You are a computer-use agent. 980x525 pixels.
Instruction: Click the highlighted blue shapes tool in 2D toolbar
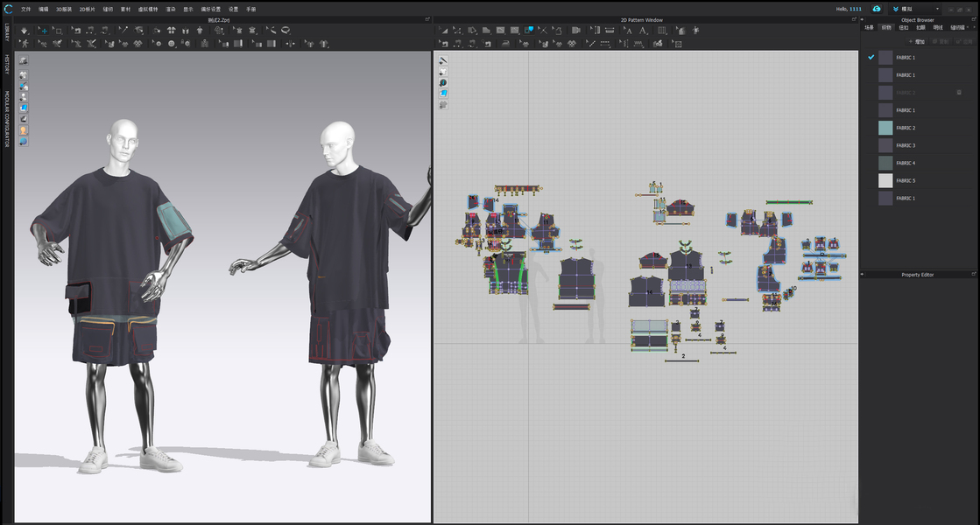(529, 31)
